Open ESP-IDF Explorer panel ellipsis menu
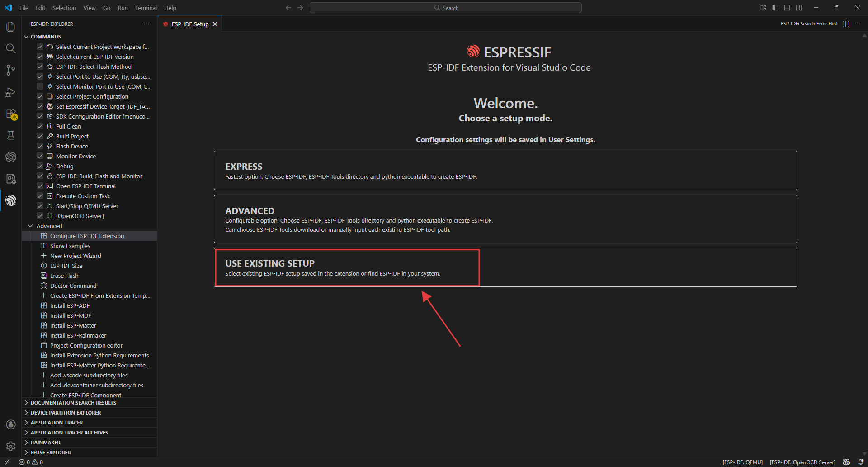Viewport: 868px width, 467px height. (146, 24)
